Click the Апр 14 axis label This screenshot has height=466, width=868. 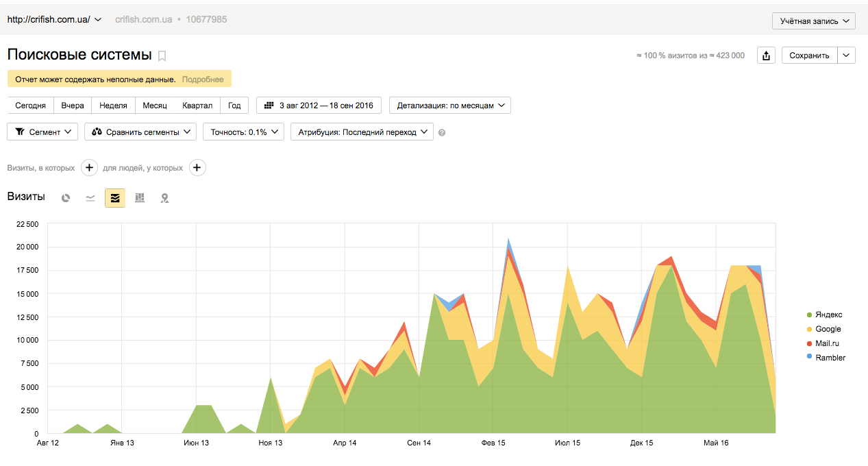pyautogui.click(x=345, y=443)
